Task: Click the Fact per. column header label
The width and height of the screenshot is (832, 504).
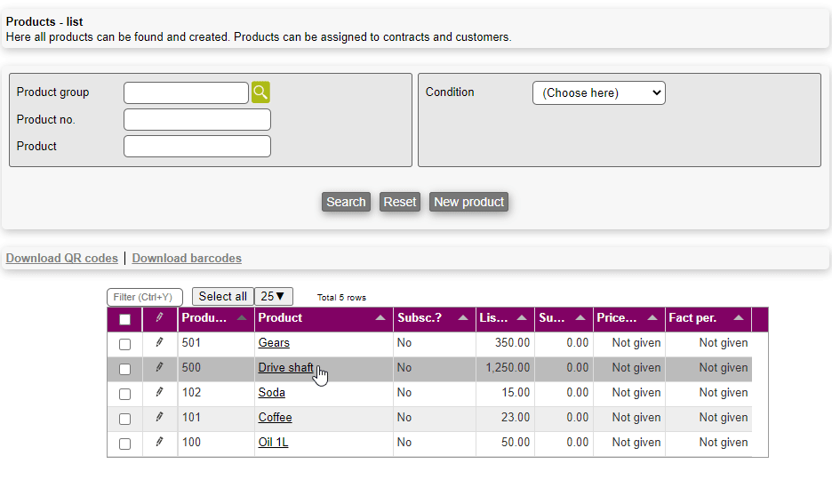Action: coord(692,318)
